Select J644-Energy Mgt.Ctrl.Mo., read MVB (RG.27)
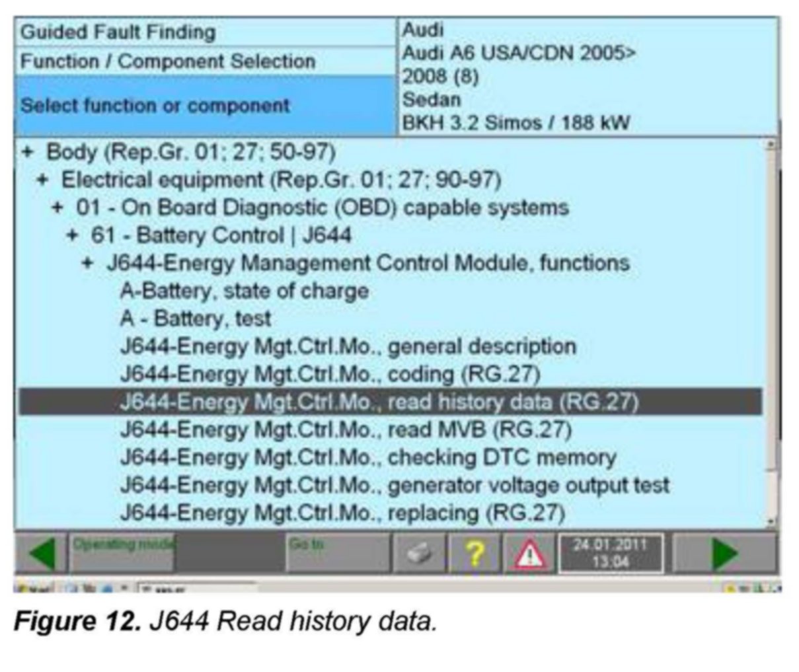Screen dimensions: 799x672 coord(346,429)
